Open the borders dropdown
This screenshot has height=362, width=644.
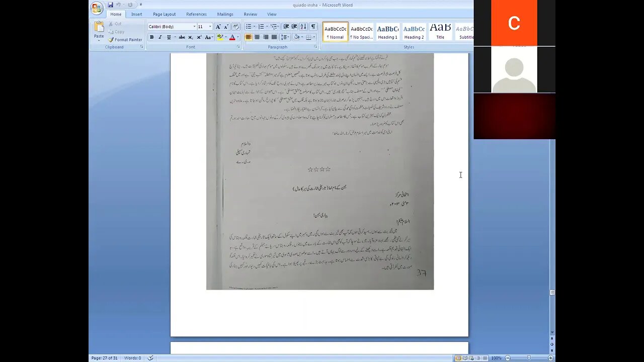[x=314, y=37]
